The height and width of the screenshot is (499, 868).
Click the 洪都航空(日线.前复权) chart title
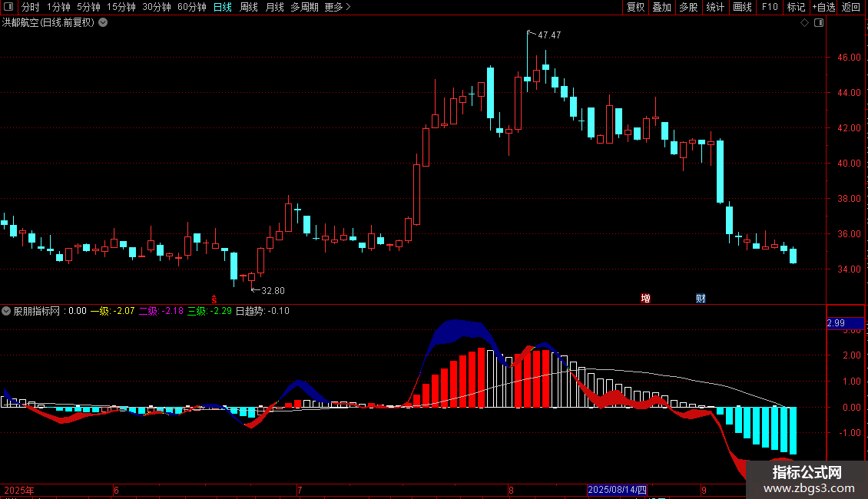coord(48,23)
